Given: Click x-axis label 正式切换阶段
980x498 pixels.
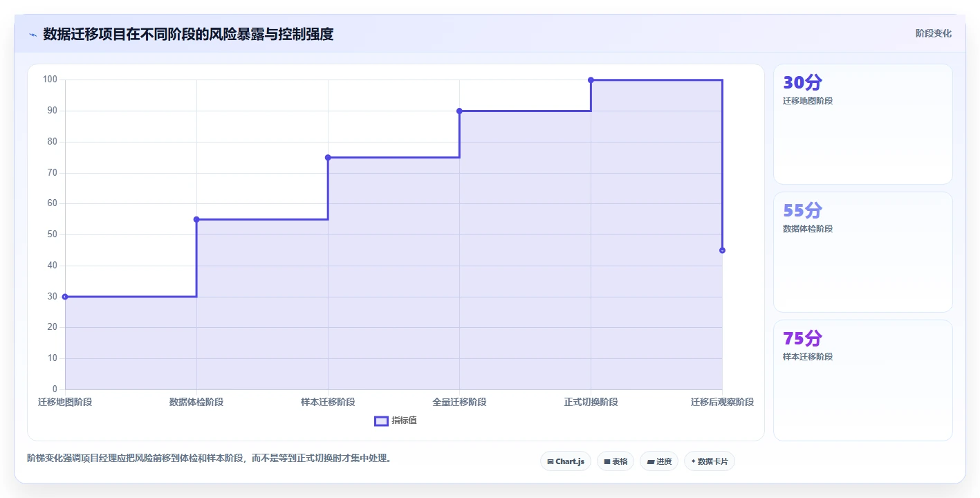Looking at the screenshot, I should pyautogui.click(x=591, y=402).
